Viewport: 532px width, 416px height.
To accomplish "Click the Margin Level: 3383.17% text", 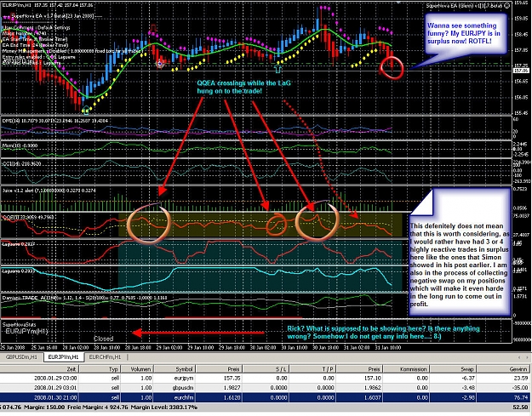I will coord(164,407).
